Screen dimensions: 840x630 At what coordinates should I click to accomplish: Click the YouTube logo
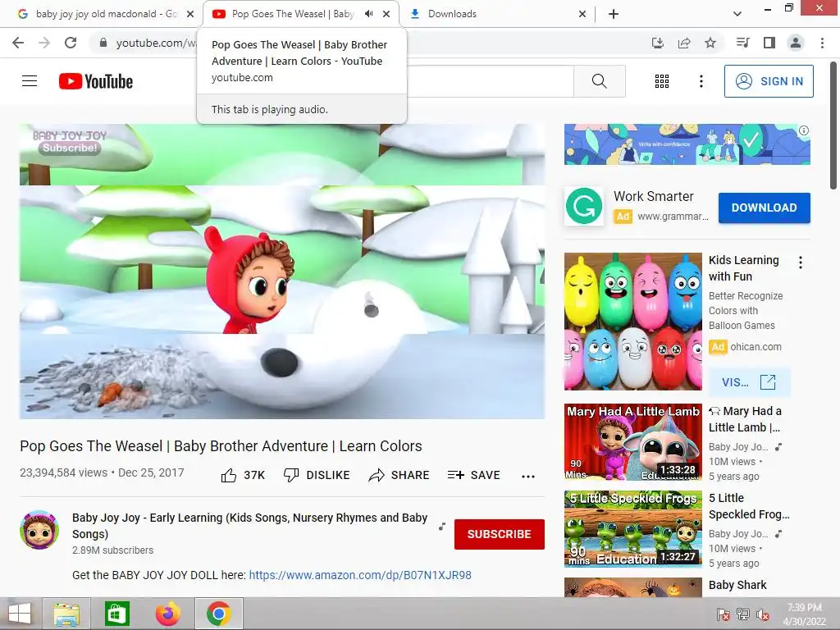click(96, 81)
